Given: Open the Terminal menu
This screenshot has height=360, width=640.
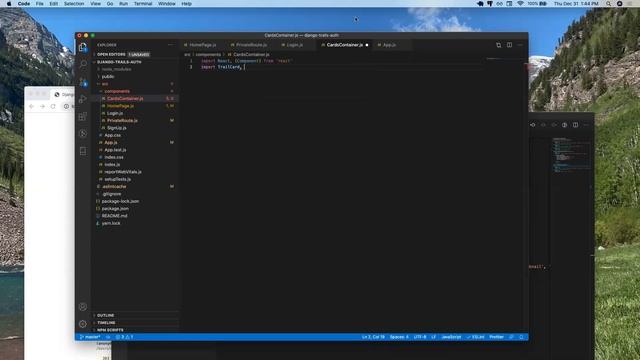Looking at the screenshot, I should coord(143,4).
